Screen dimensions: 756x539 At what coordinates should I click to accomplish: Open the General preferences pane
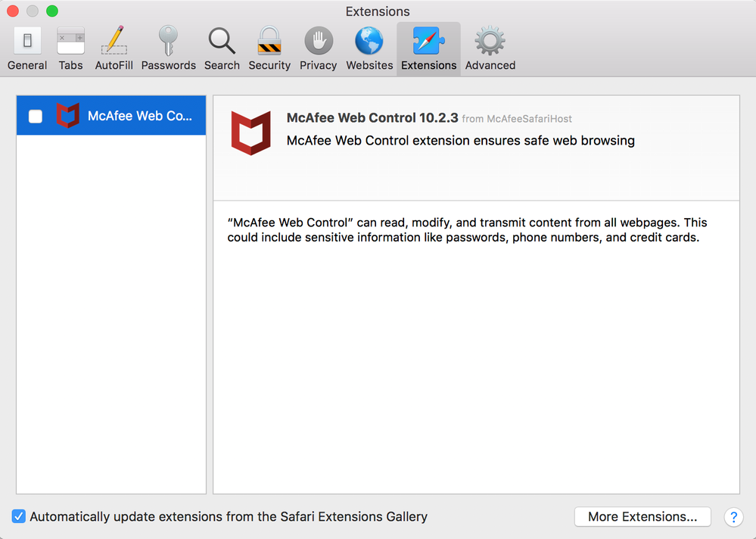[27, 49]
